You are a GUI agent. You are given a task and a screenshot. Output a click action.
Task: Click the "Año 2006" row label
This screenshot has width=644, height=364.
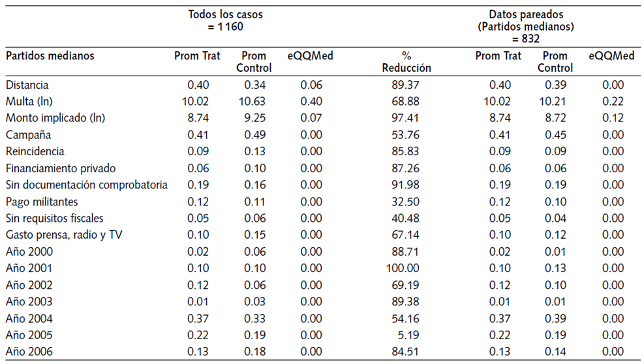(29, 352)
